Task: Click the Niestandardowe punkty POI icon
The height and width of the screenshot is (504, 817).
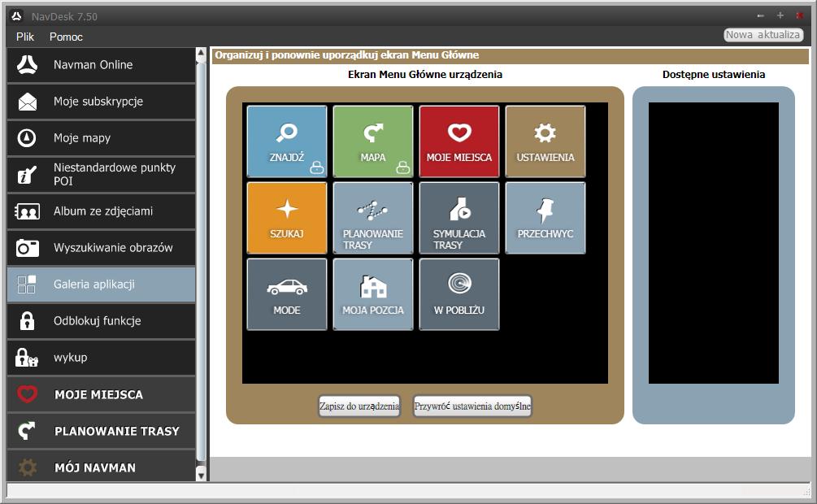Action: tap(27, 175)
